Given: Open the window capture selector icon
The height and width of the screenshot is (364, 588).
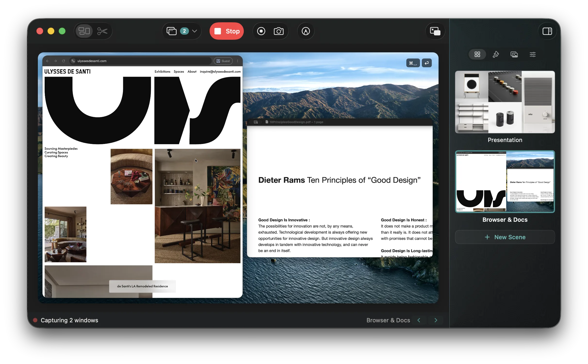Looking at the screenshot, I should (x=171, y=31).
